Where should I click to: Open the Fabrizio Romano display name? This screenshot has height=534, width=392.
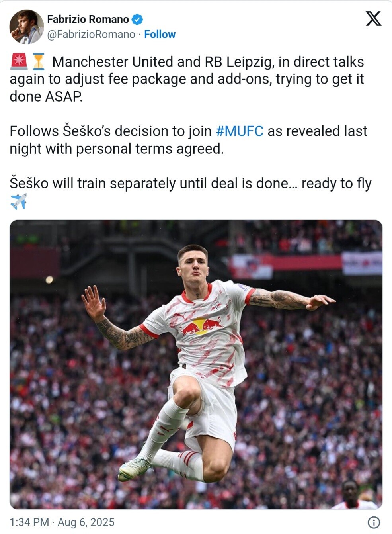pyautogui.click(x=88, y=19)
